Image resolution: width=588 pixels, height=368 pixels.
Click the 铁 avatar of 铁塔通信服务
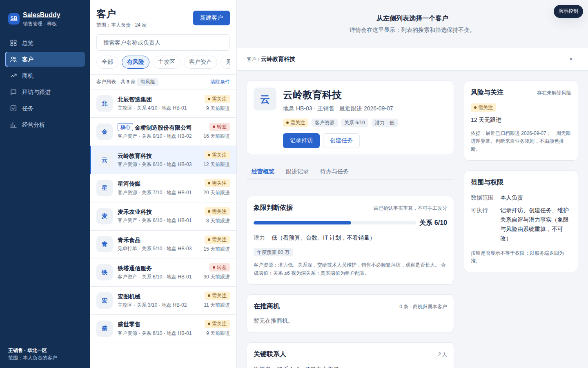(x=105, y=272)
